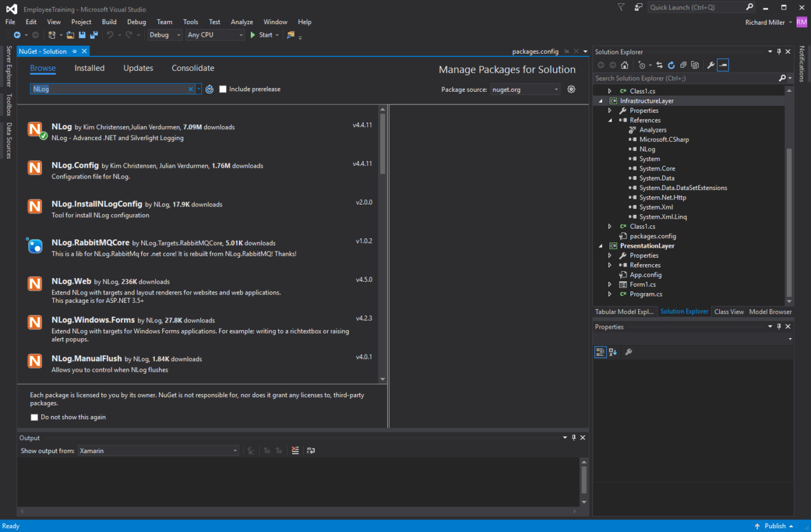The image size is (811, 532).
Task: Open the Build menu
Action: point(109,22)
